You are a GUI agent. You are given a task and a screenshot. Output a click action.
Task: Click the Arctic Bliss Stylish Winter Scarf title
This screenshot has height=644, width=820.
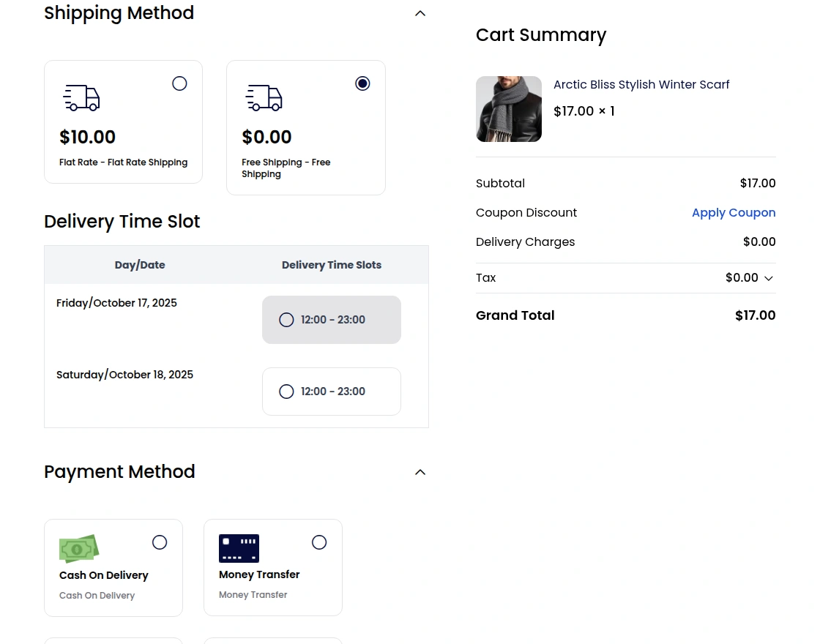point(641,84)
